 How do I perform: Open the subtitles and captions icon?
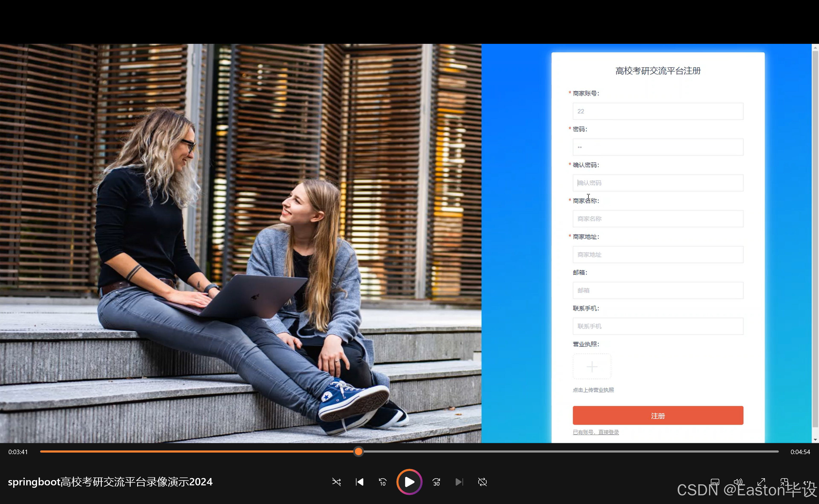715,482
